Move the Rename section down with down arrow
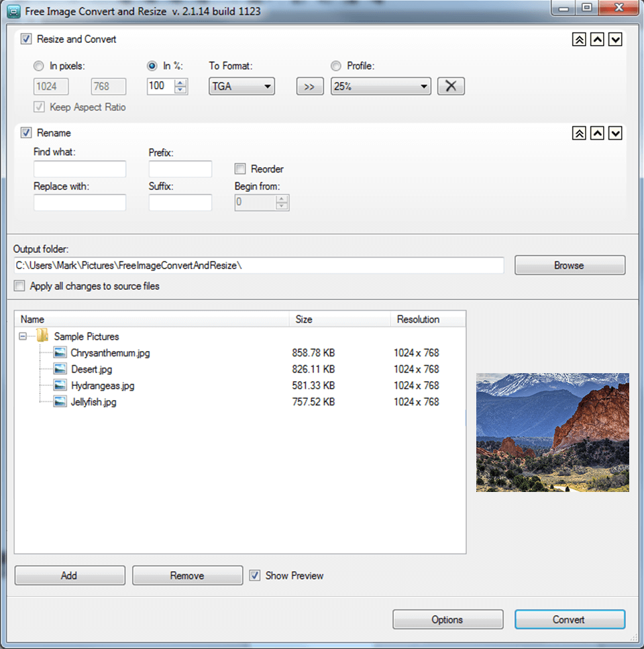This screenshot has height=649, width=644. (x=615, y=133)
